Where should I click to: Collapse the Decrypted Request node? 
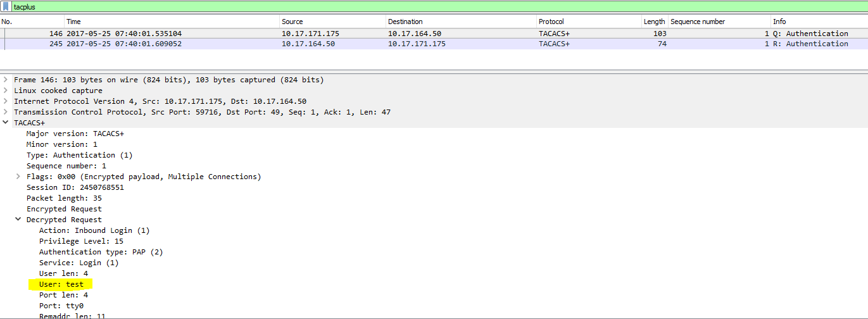[x=18, y=220]
